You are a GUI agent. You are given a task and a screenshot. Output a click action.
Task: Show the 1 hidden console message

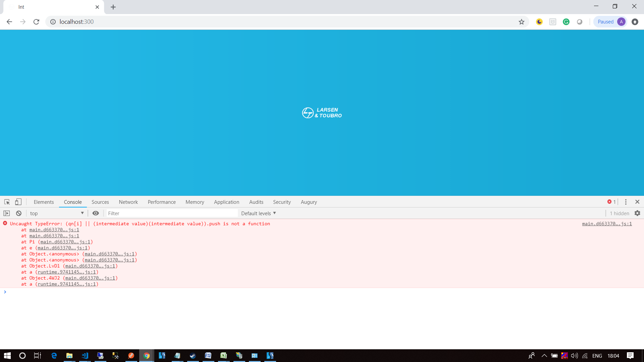point(619,213)
